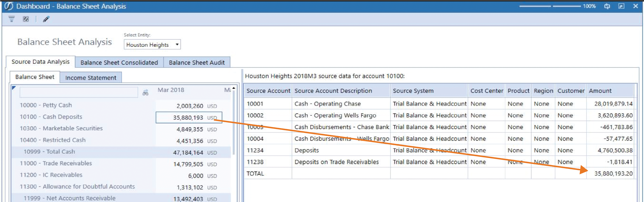Image resolution: width=644 pixels, height=202 pixels.
Task: Click the binoculars search icon
Action: [145, 93]
